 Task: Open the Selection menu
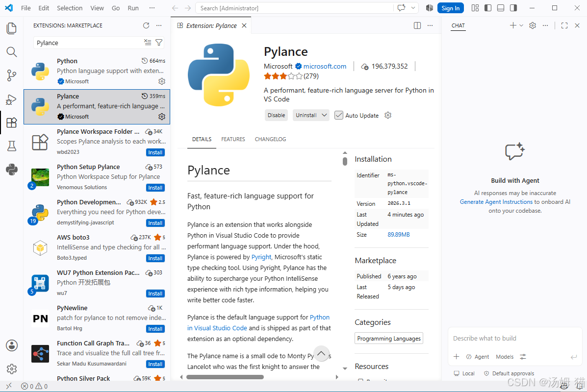coord(70,8)
